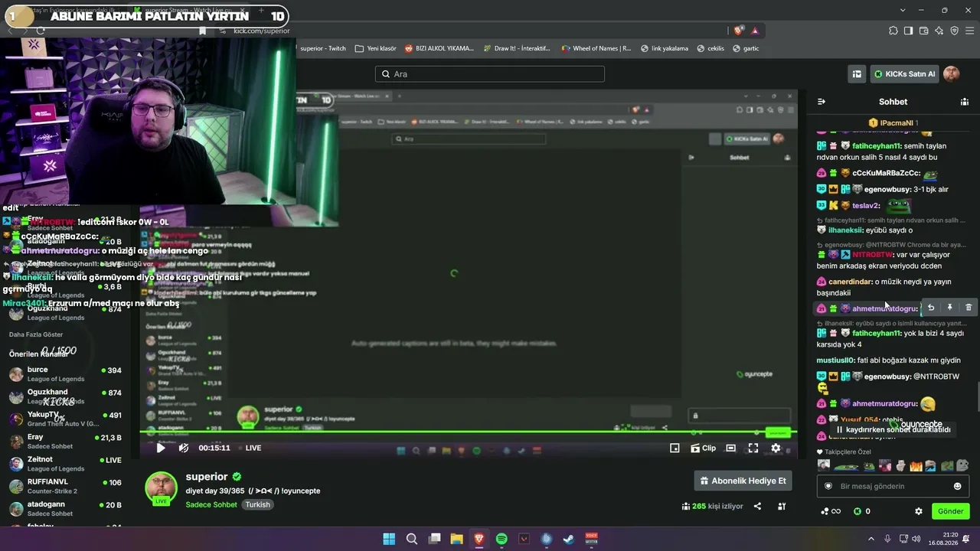Screen dimensions: 980x551
Task: Delete ahmetmuratdogru's hovered message
Action: coord(969,308)
